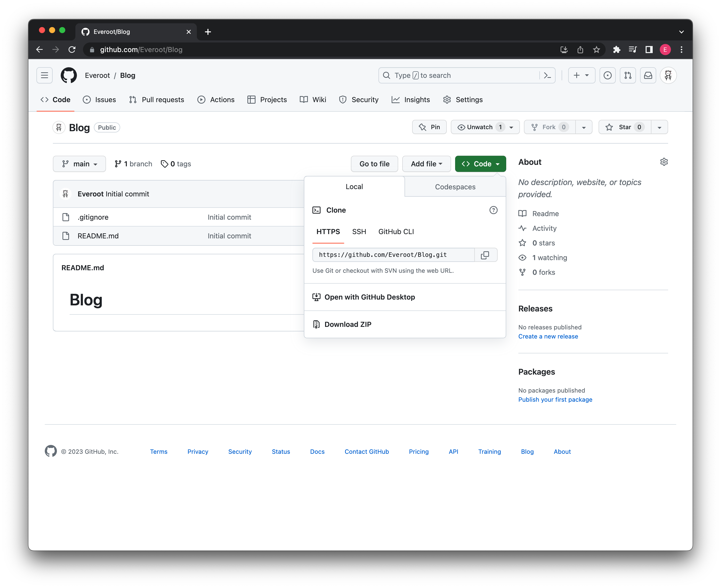
Task: Click Download ZIP button
Action: click(x=347, y=324)
